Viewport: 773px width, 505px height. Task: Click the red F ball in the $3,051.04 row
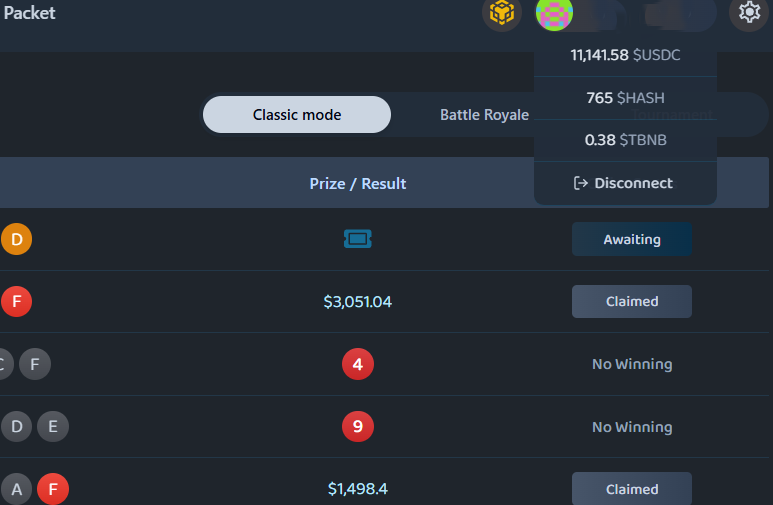coord(16,301)
